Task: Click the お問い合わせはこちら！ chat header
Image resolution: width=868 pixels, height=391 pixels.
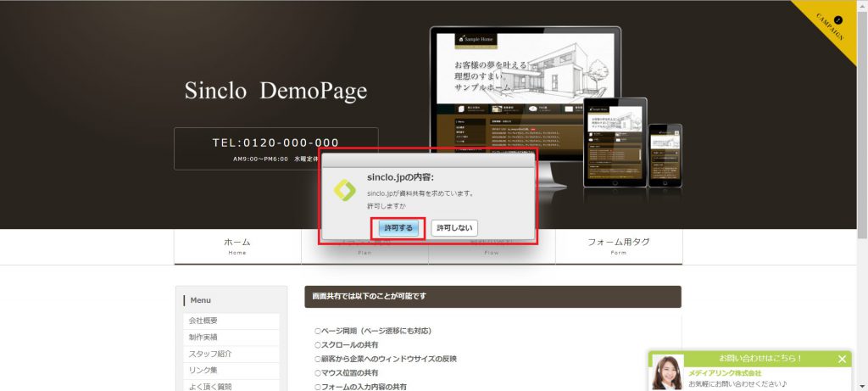Action: tap(760, 359)
